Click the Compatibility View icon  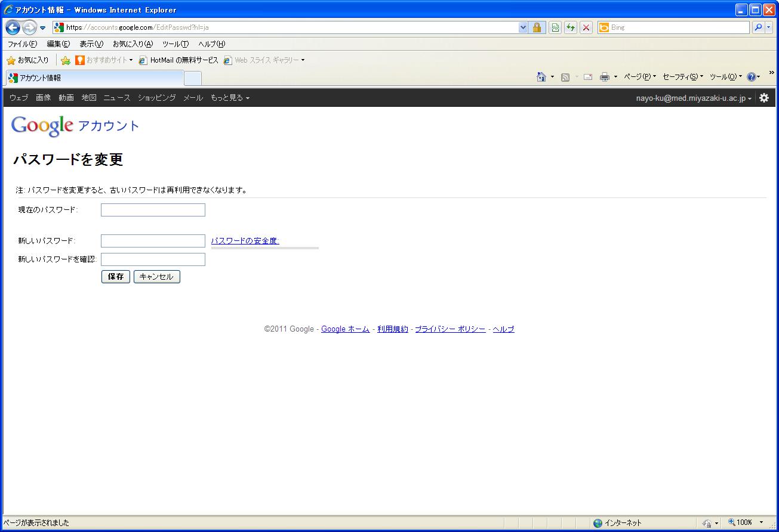pyautogui.click(x=555, y=27)
